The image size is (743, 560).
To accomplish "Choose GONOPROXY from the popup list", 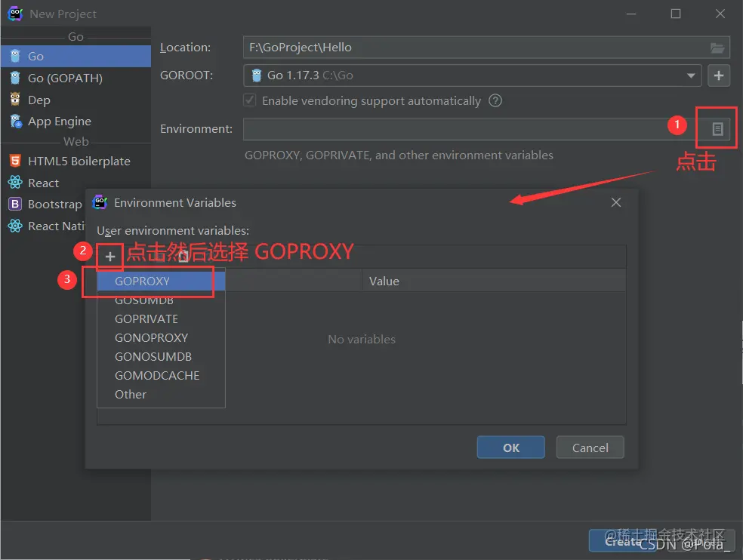I will (161, 338).
